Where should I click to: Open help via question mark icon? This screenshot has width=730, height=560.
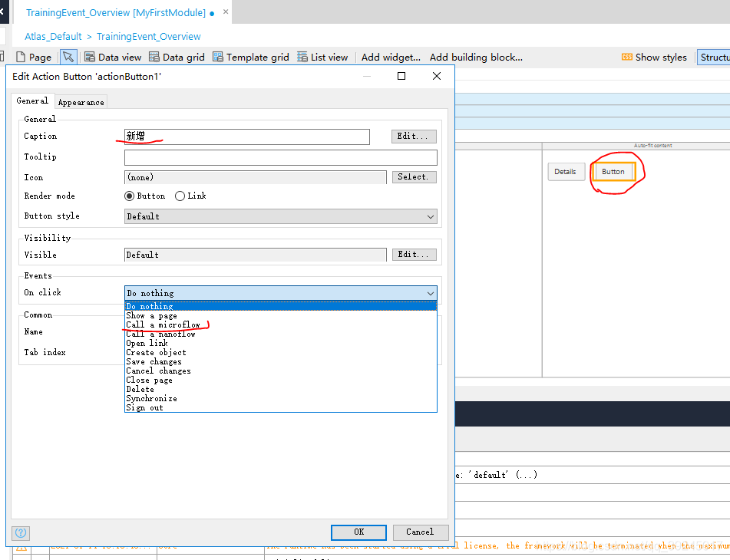[x=21, y=532]
